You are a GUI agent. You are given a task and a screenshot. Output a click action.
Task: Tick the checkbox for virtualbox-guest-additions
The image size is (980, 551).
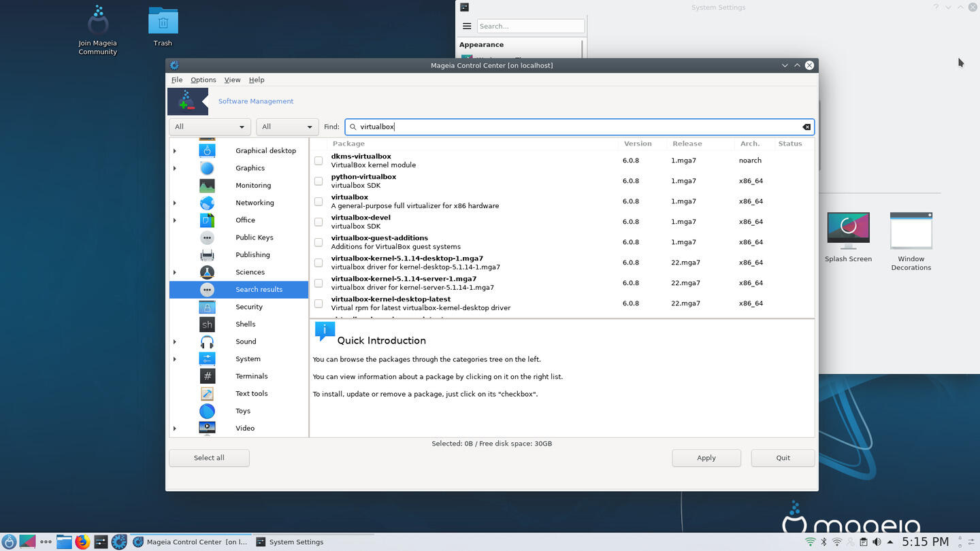point(318,242)
